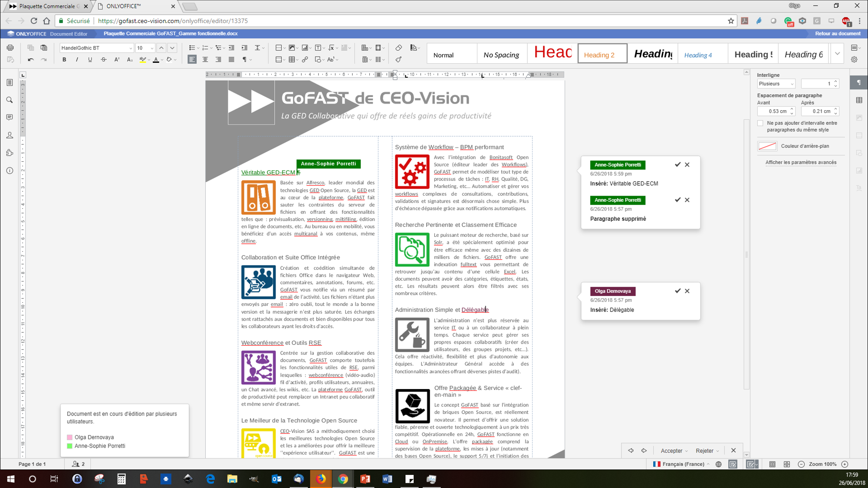Expand the styles gallery
The image size is (868, 488).
pyautogui.click(x=837, y=54)
